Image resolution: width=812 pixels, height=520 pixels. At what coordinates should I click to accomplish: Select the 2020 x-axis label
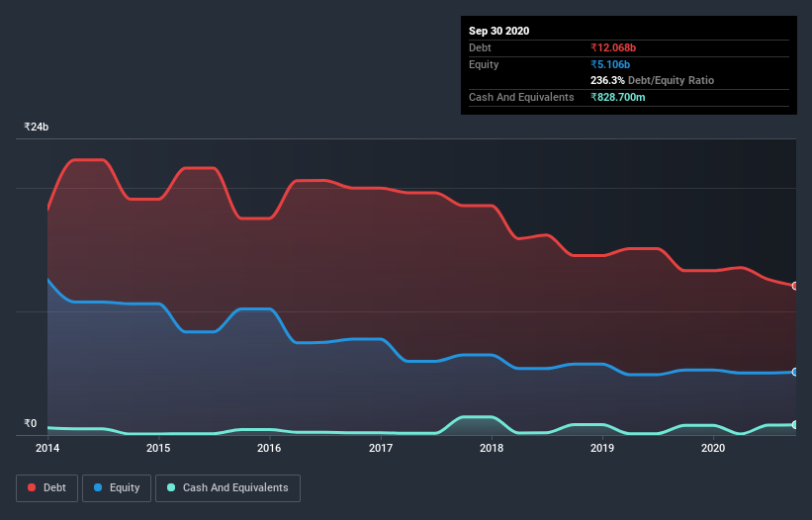713,448
